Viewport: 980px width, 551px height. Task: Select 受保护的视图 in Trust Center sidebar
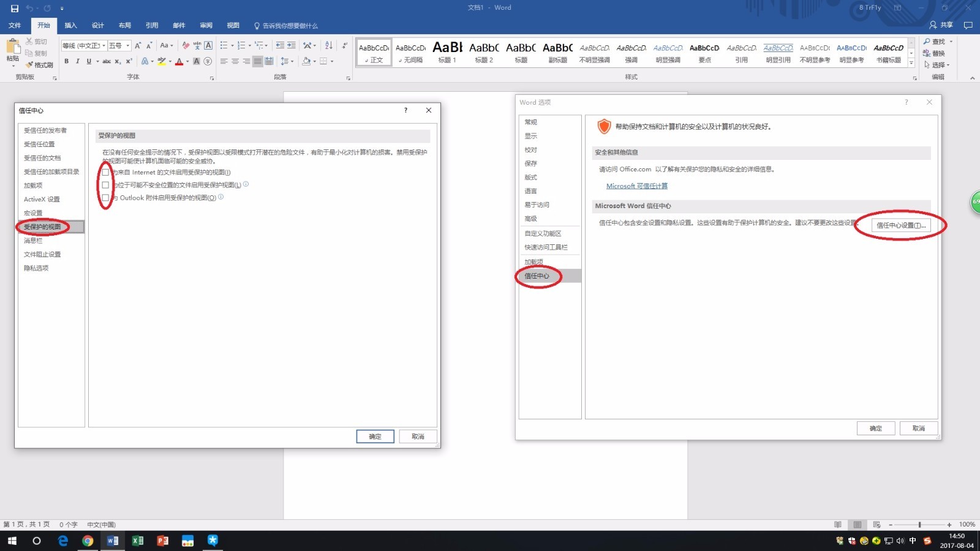[51, 227]
